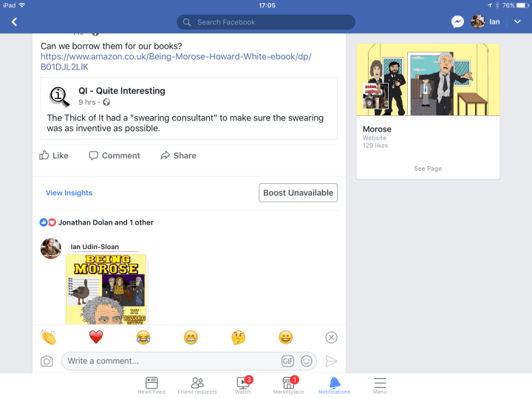Screen dimensions: 532x399
Task: Like the post
Action: coord(54,155)
